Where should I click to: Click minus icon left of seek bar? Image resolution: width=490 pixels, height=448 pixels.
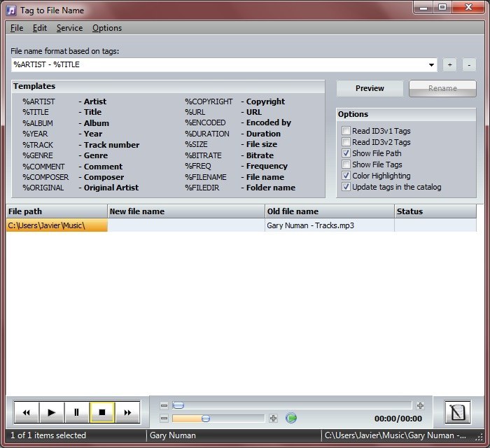(164, 406)
